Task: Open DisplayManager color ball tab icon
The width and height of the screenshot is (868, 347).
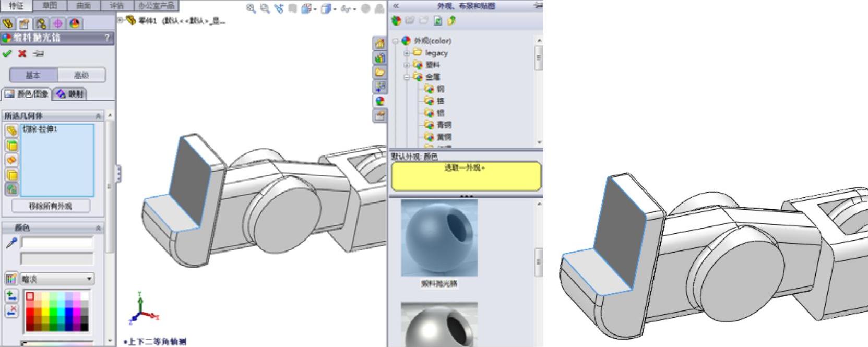Action: pyautogui.click(x=75, y=23)
